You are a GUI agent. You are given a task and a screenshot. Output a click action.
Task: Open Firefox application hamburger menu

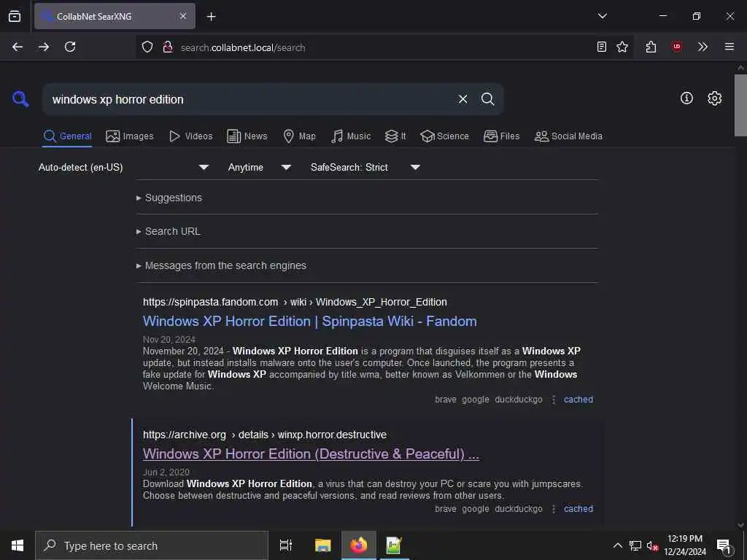pyautogui.click(x=729, y=47)
